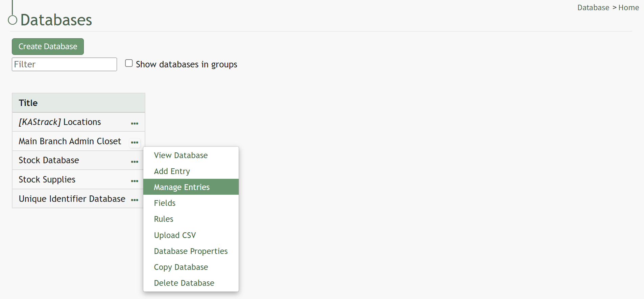The width and height of the screenshot is (644, 299).
Task: Open options menu for Main Branch Admin Closet
Action: click(135, 143)
